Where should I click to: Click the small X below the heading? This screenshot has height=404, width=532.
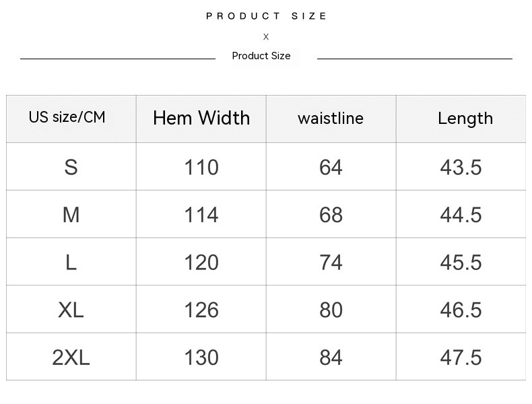(x=266, y=37)
